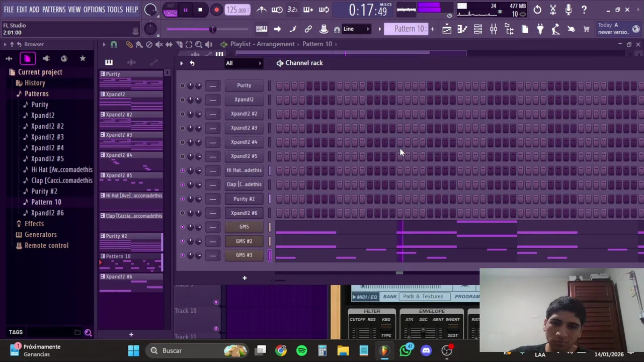Add a new channel with plus button

245,278
